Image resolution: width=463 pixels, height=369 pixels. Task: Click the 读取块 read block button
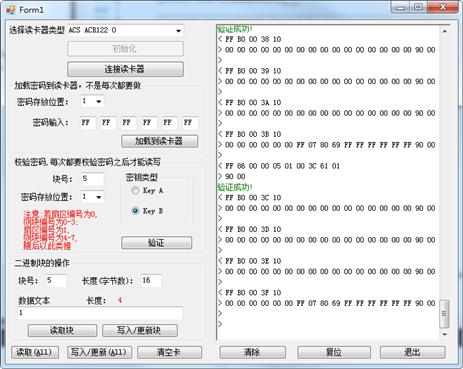(62, 331)
